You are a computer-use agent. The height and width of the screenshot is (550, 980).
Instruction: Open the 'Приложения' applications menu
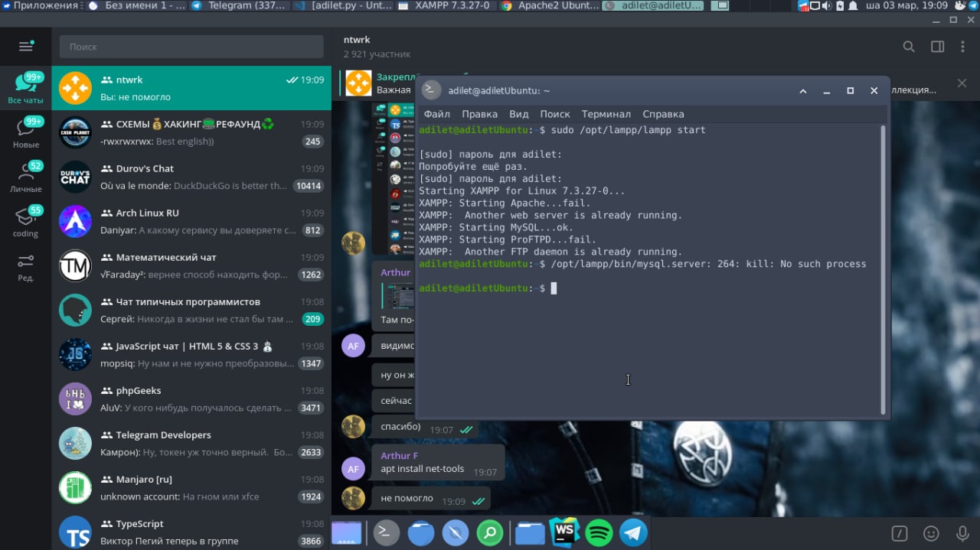tap(40, 5)
